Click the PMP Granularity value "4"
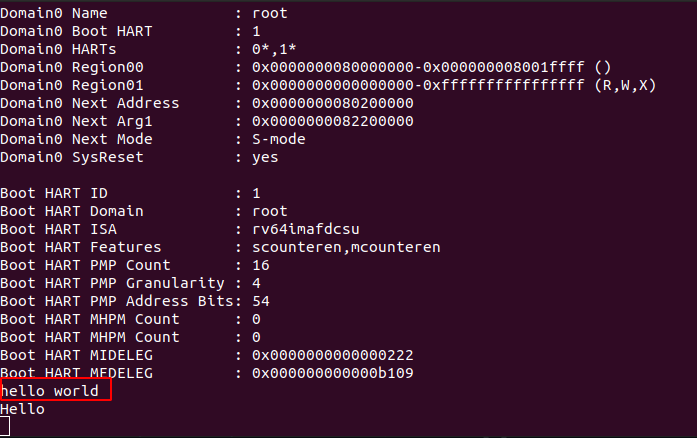This screenshot has width=697, height=438. coord(256,283)
